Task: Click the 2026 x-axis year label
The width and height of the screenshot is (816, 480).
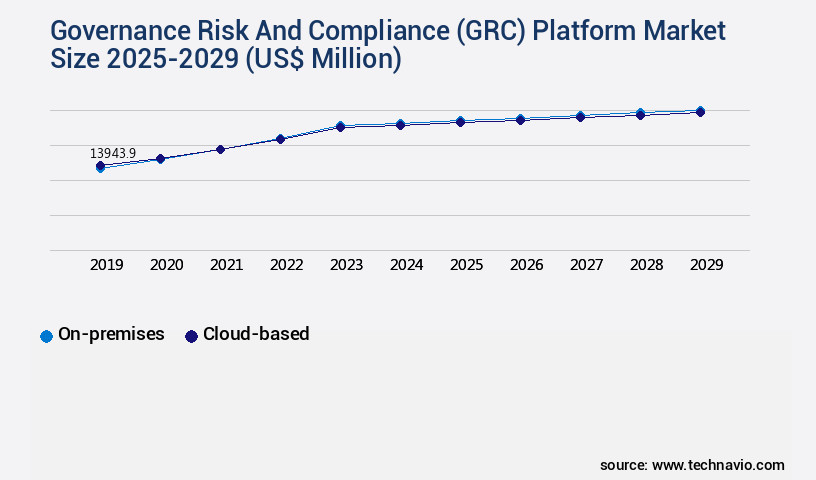Action: [526, 265]
